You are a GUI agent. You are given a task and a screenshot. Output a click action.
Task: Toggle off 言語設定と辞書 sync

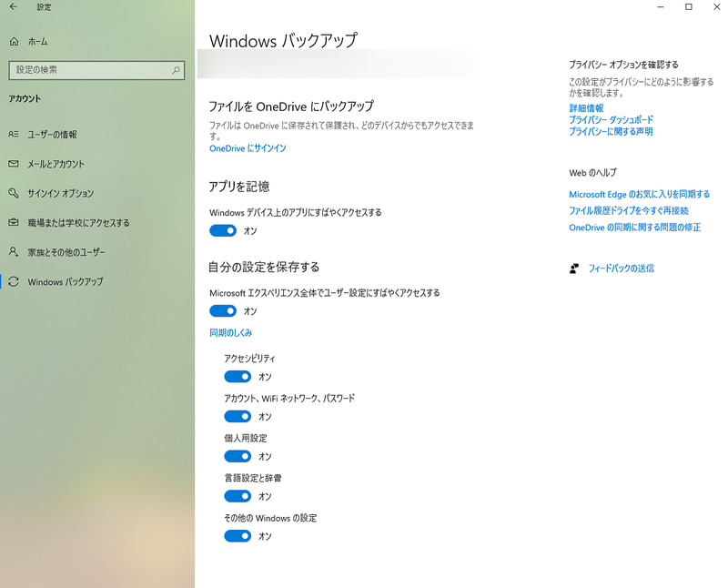point(238,496)
